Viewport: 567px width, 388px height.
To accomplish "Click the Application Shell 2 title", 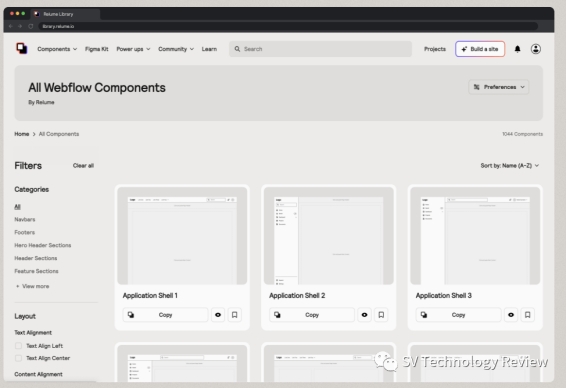I will (x=297, y=295).
